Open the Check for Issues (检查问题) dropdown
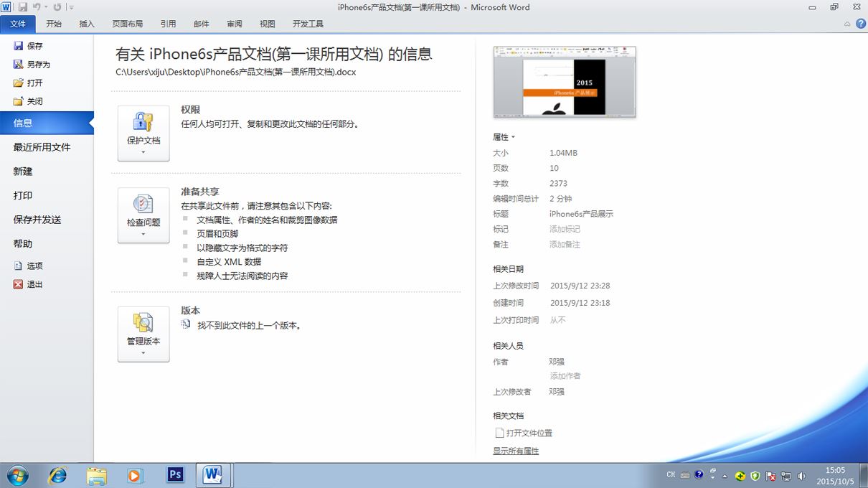This screenshot has width=868, height=488. pos(143,215)
